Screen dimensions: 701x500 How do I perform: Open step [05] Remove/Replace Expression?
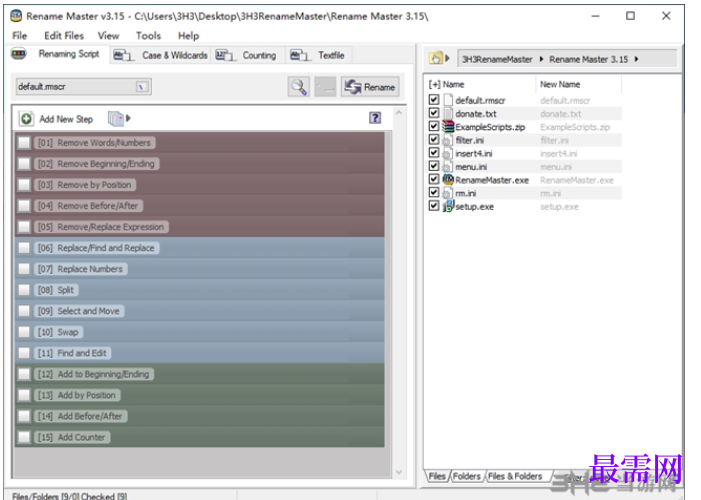click(101, 227)
